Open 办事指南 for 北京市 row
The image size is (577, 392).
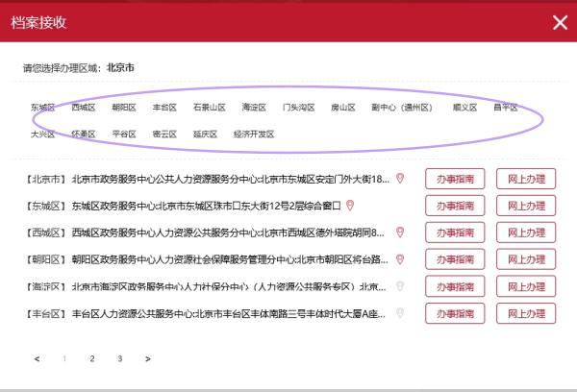455,179
